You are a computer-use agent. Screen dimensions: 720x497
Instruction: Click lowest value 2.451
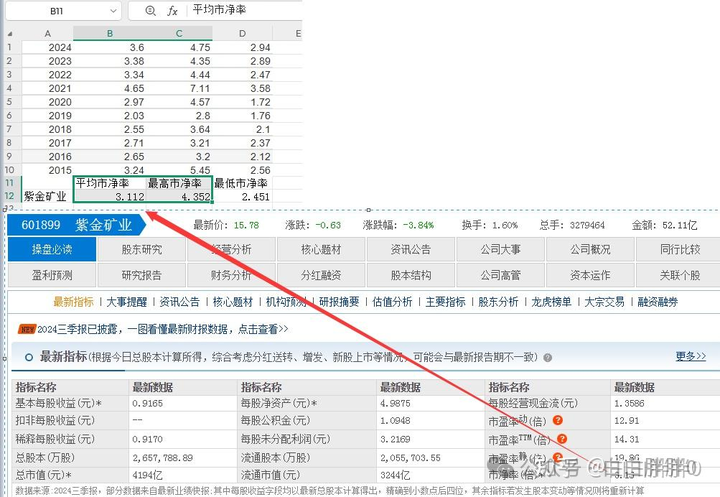242,197
